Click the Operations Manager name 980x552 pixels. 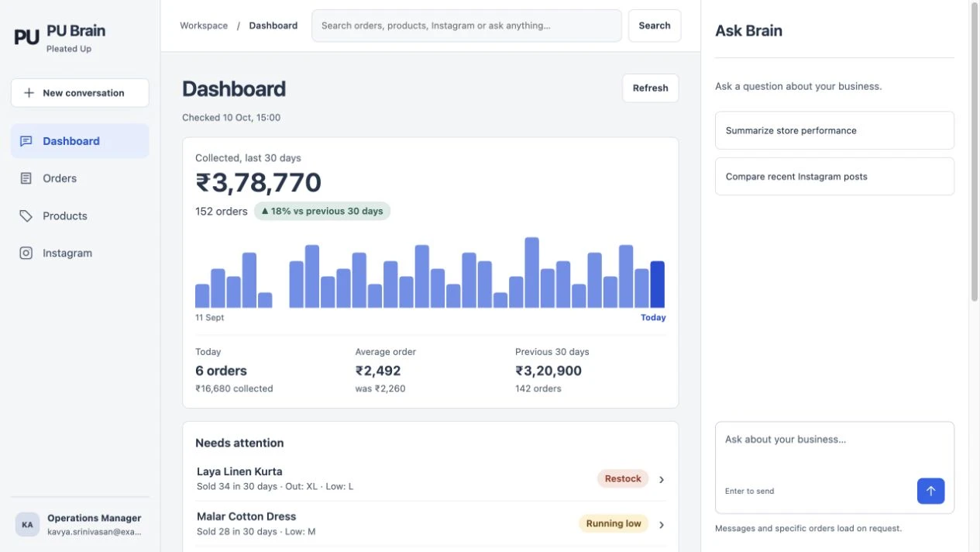95,518
